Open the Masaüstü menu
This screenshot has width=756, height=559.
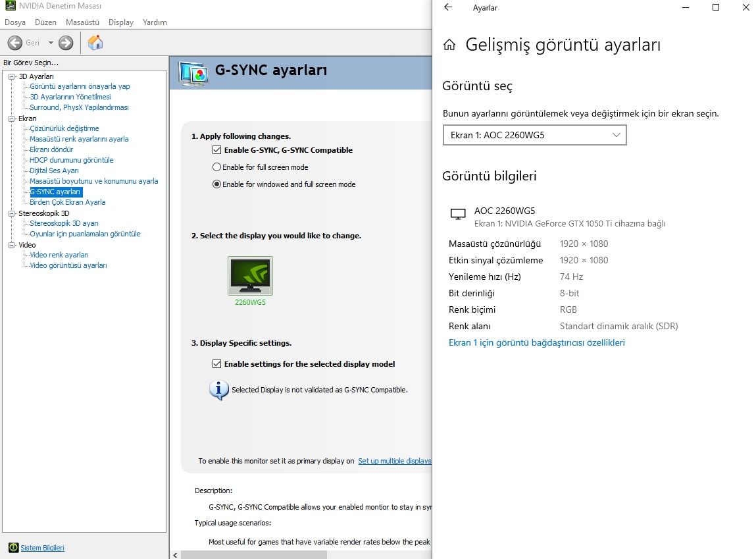[82, 22]
